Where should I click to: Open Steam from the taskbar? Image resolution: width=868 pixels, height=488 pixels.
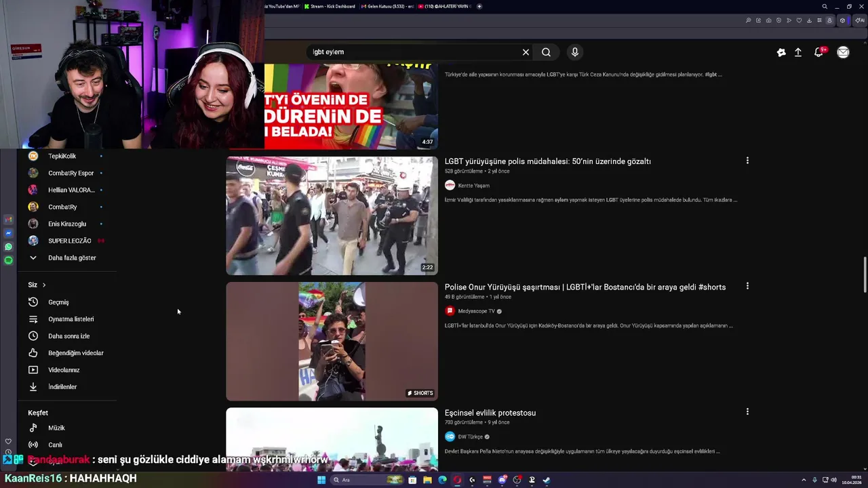pos(547,480)
